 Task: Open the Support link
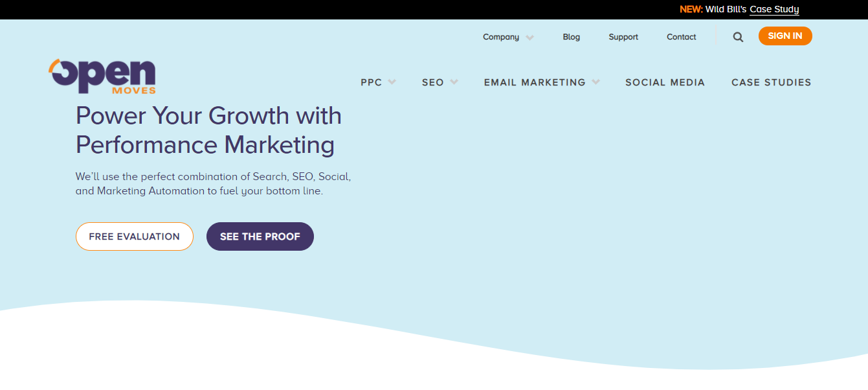623,37
